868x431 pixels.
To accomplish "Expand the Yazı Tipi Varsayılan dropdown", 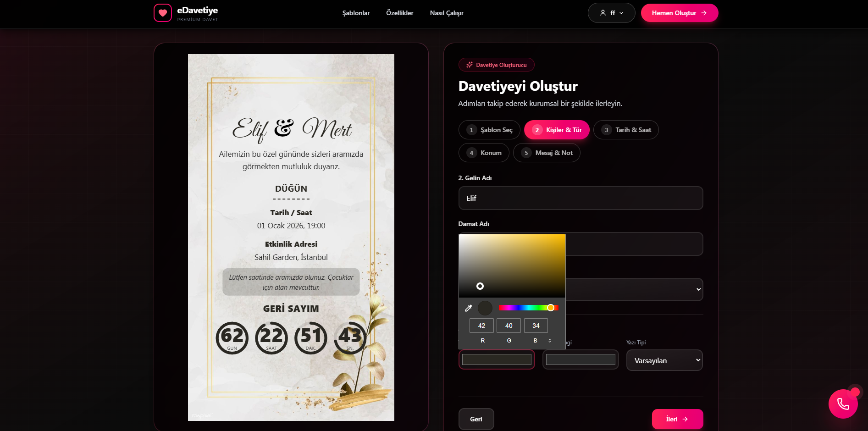I will 664,360.
